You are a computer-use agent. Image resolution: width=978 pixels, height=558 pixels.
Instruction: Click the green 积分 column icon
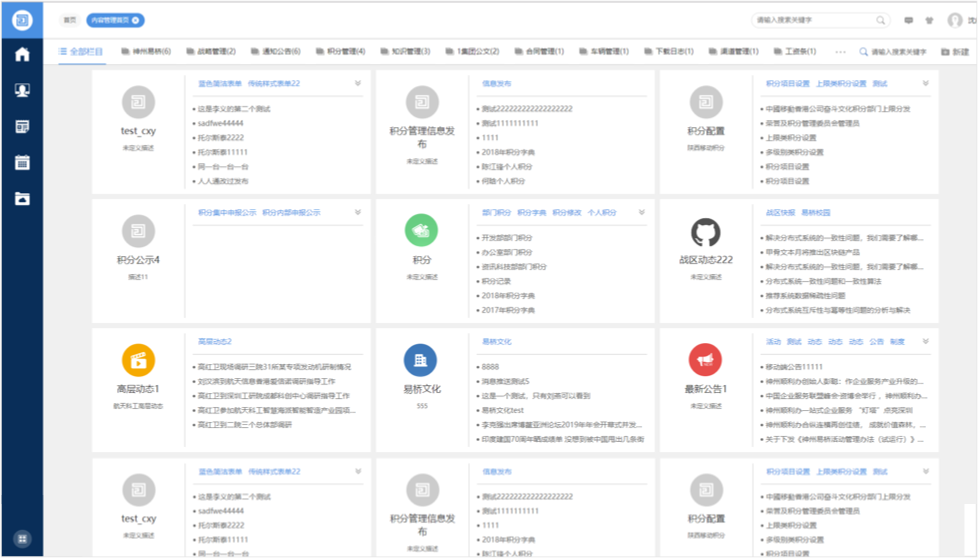click(x=421, y=231)
